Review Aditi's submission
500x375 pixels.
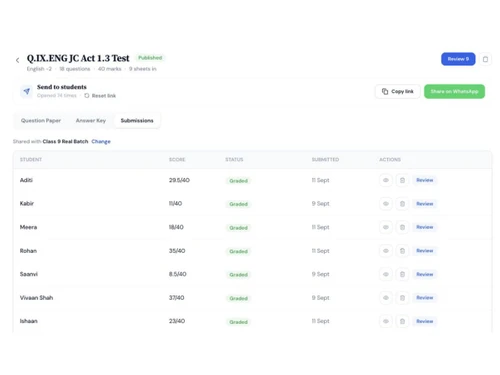(425, 180)
